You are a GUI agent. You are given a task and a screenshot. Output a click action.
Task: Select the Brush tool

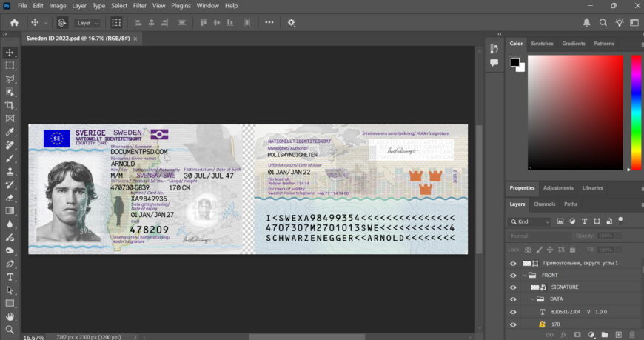click(x=10, y=159)
